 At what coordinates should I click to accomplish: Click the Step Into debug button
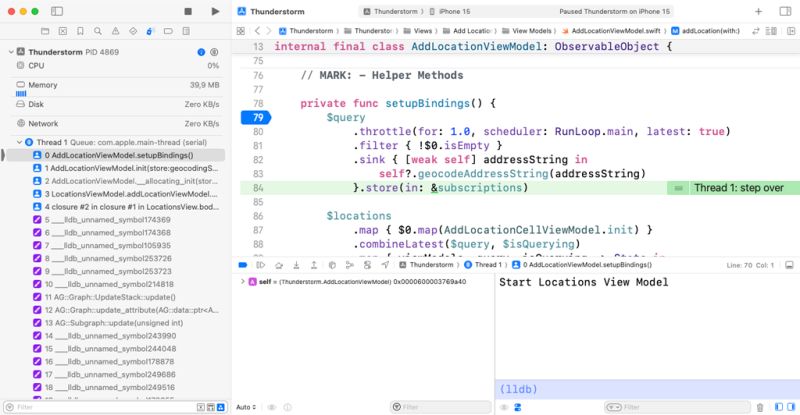point(296,265)
